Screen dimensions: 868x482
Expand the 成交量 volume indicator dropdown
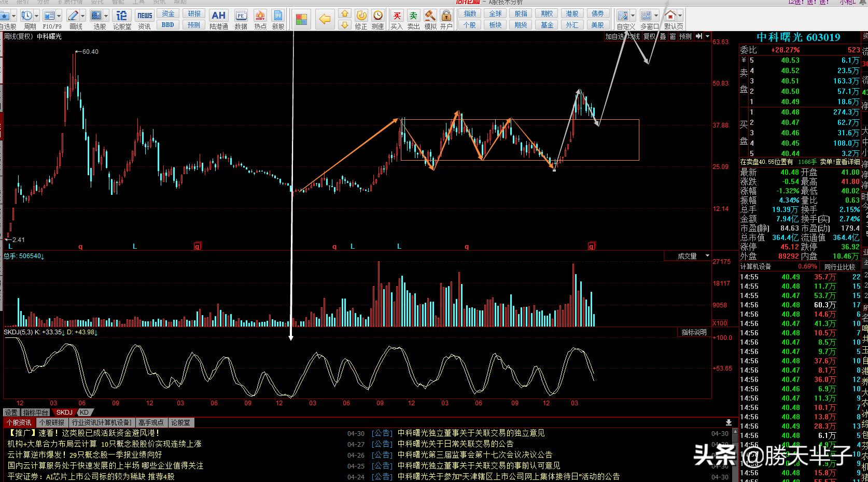[707, 256]
